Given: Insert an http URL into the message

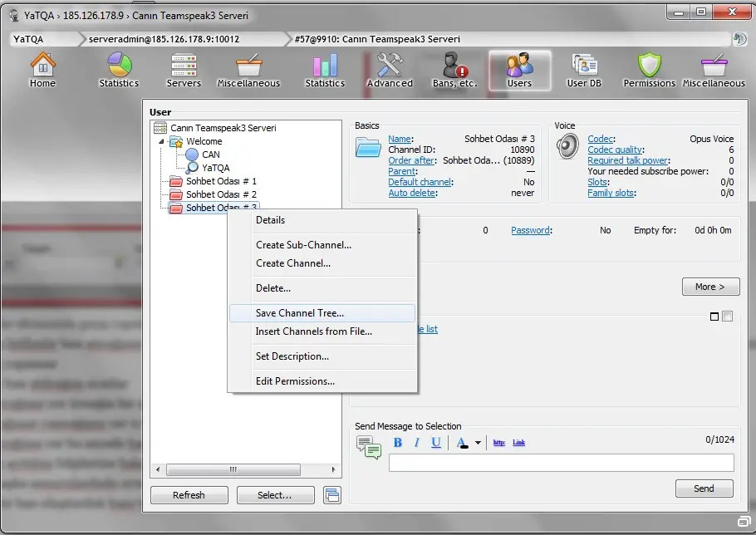Looking at the screenshot, I should [x=499, y=443].
